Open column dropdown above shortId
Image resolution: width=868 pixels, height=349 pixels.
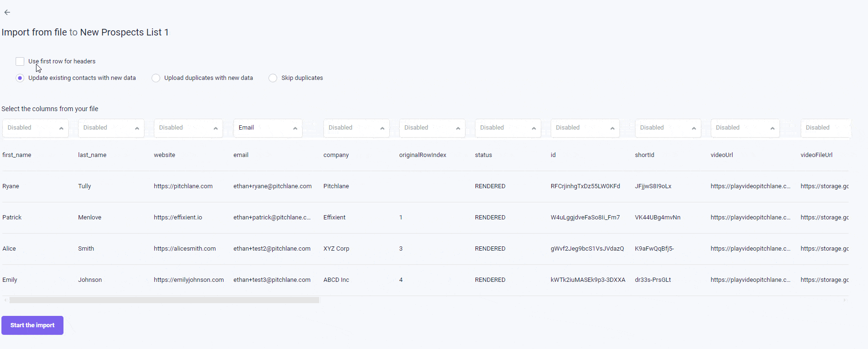coord(668,128)
